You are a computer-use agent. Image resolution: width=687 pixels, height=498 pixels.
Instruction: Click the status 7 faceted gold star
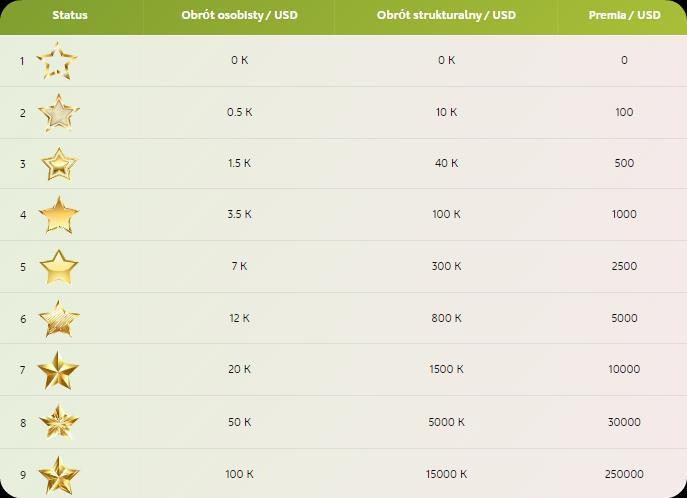(58, 370)
